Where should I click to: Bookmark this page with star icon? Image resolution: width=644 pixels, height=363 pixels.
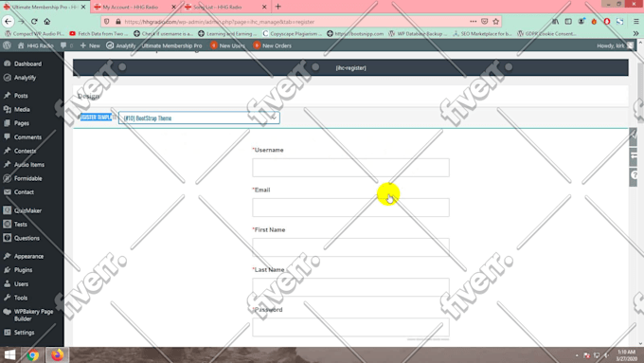point(495,22)
